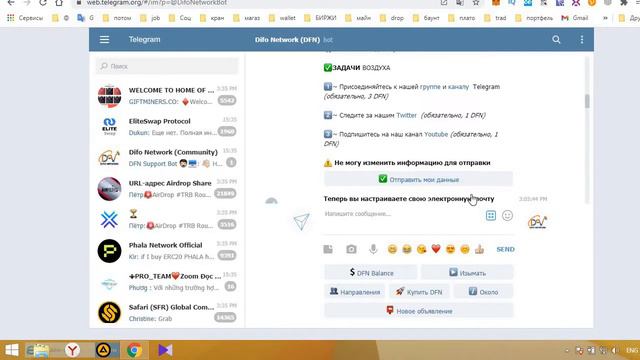Show hidden system tray icons
640x360 pixels.
click(567, 350)
